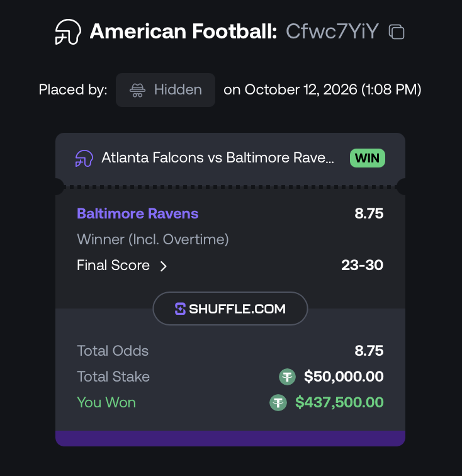Copy the bet ID Cfwc7YiY
This screenshot has width=462, height=476.
click(x=397, y=31)
